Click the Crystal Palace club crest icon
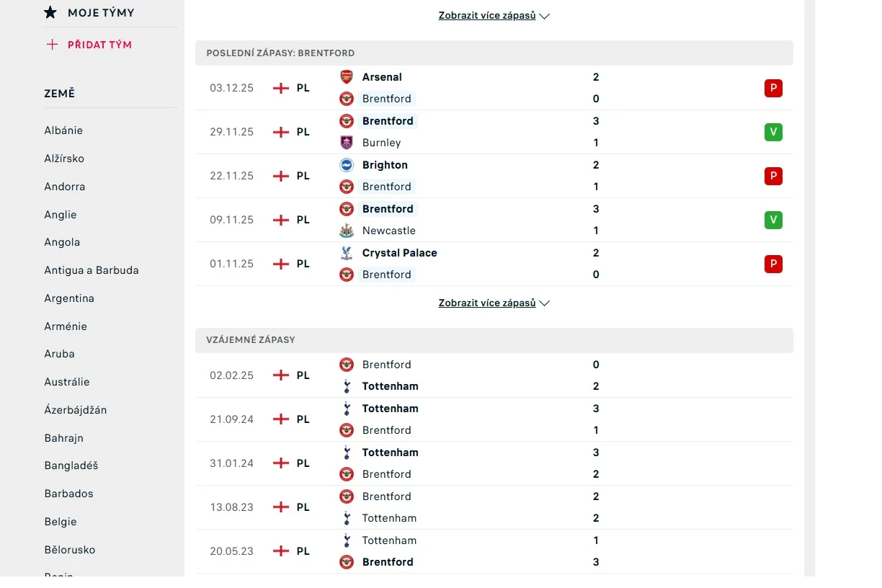This screenshot has width=882, height=588. point(347,253)
